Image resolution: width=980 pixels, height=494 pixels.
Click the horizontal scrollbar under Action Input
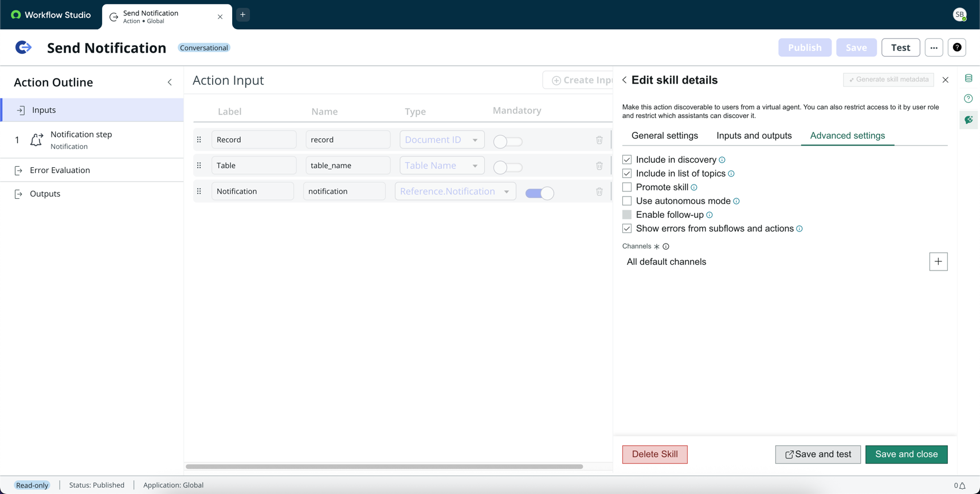click(x=384, y=466)
